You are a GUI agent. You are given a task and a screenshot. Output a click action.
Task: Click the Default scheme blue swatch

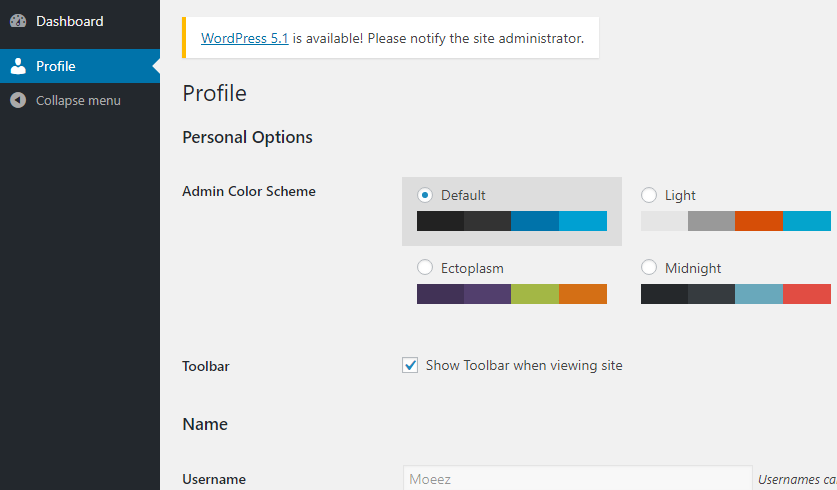click(535, 221)
